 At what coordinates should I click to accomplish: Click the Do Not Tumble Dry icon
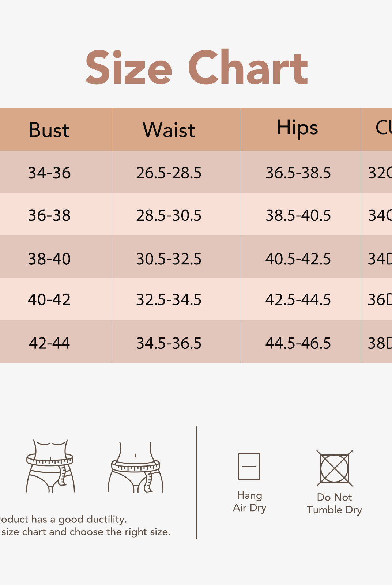click(x=334, y=468)
